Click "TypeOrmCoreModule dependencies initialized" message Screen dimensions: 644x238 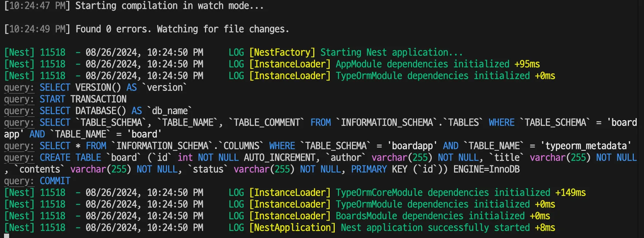point(443,193)
